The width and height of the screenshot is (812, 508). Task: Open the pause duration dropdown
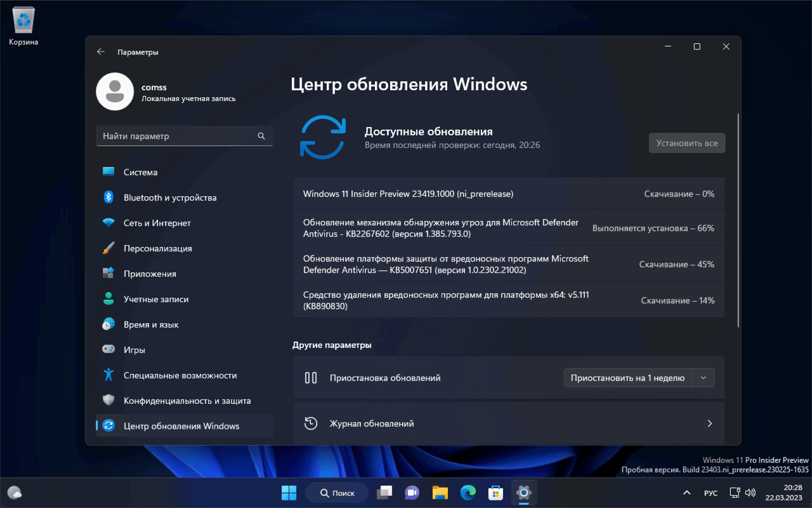click(703, 377)
